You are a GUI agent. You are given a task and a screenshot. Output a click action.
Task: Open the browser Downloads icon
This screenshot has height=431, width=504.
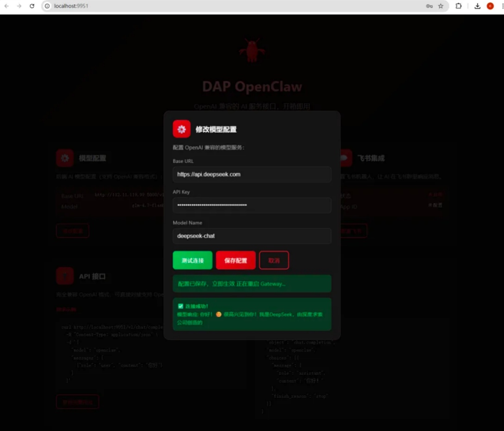[477, 6]
